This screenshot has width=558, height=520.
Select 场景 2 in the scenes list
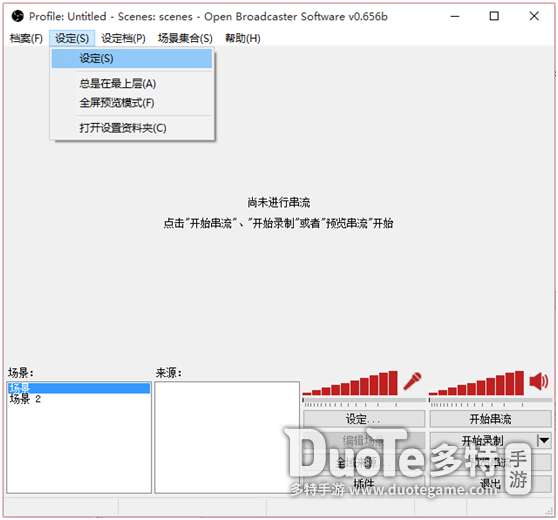click(x=25, y=399)
